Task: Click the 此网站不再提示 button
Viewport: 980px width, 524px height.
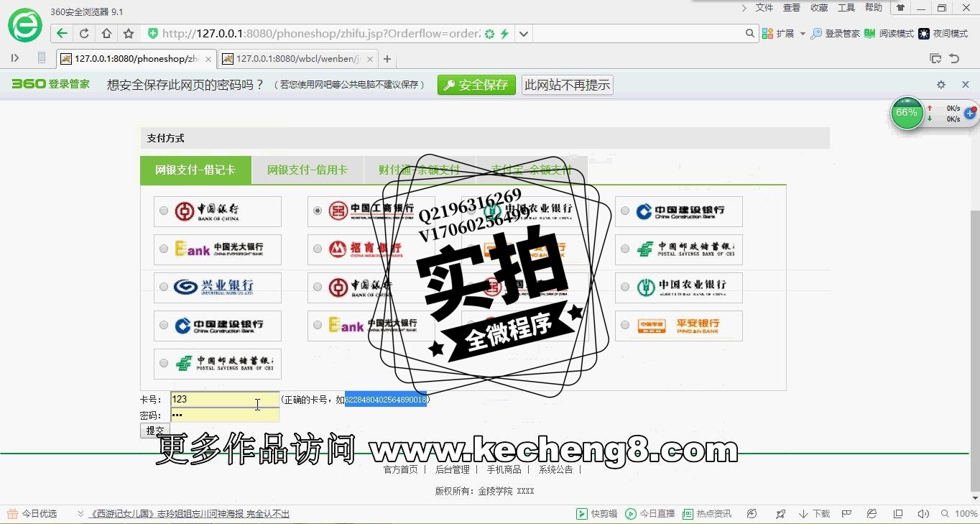Action: tap(568, 85)
